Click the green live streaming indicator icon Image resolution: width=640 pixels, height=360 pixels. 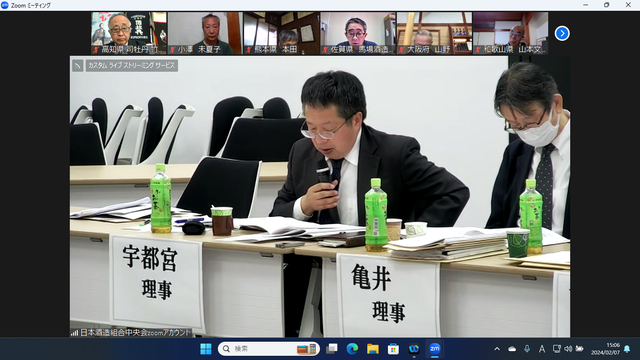[x=78, y=65]
